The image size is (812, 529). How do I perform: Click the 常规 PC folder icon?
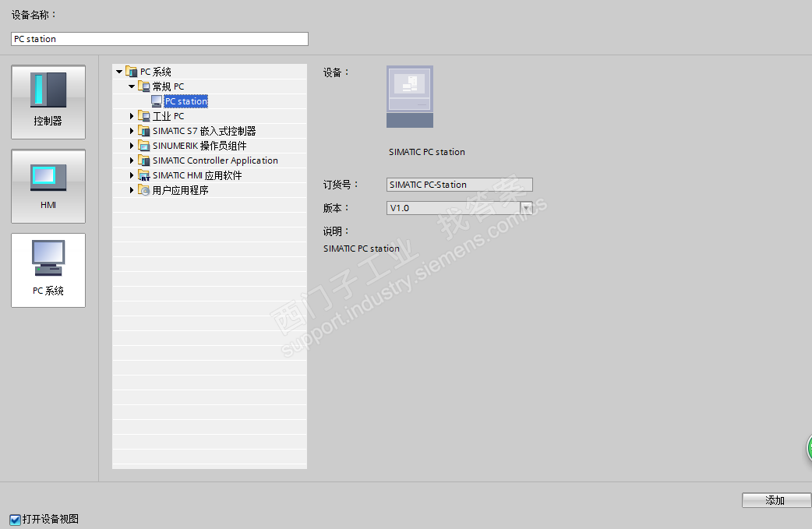[x=144, y=86]
